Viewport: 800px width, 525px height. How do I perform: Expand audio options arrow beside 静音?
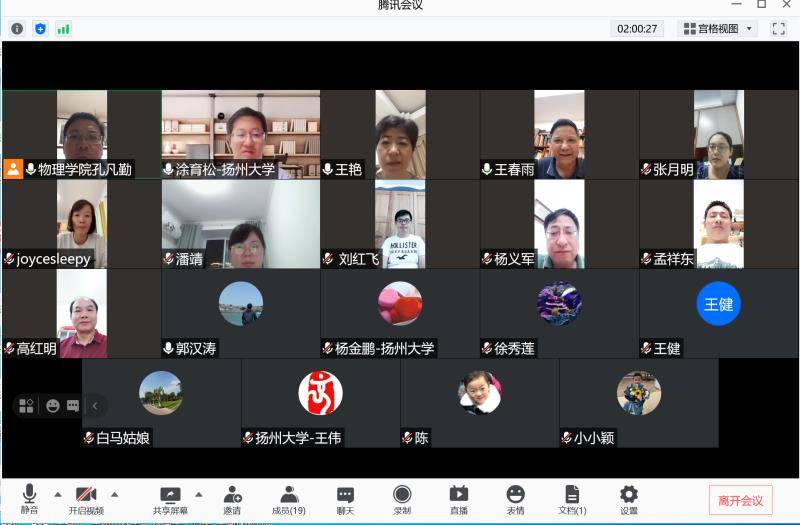[58, 494]
